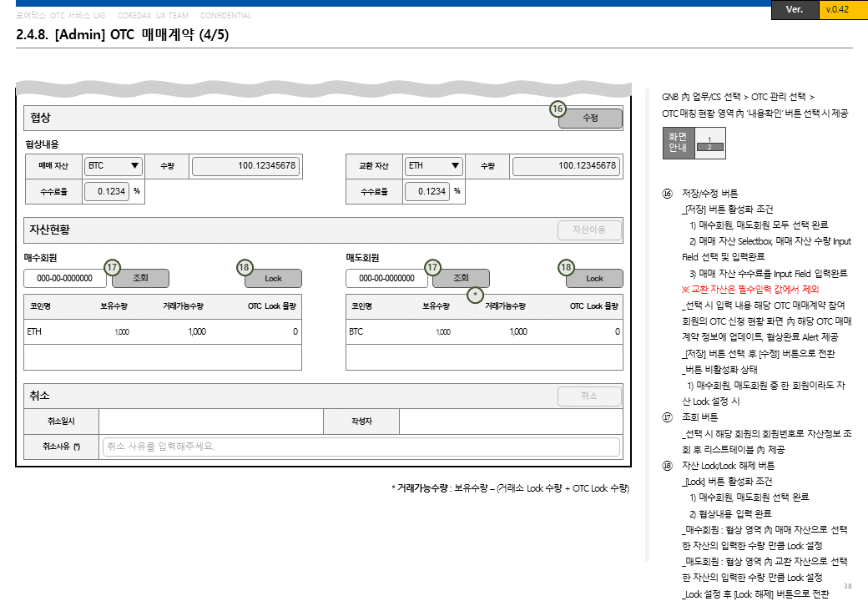The width and height of the screenshot is (868, 601).
Task: Click 매도회원 member number input
Action: [x=386, y=278]
